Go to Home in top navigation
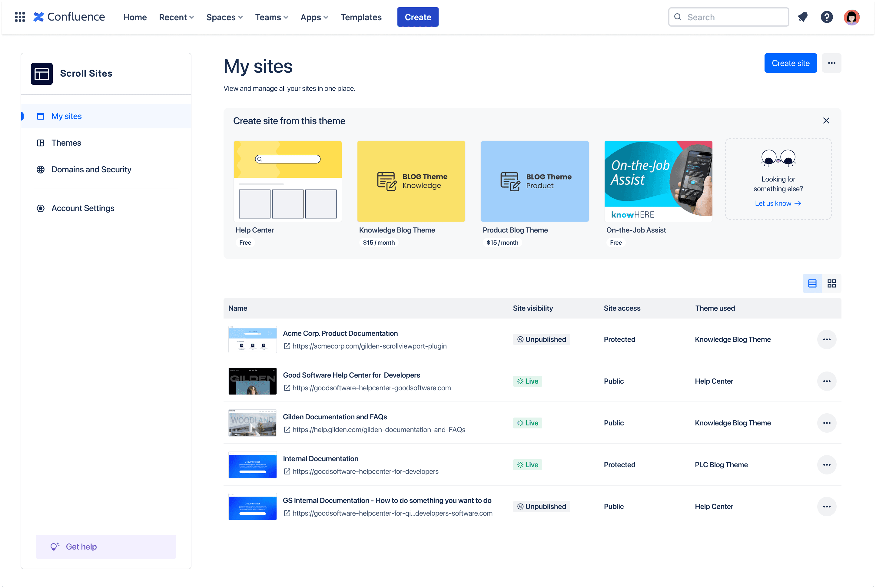 pyautogui.click(x=135, y=17)
